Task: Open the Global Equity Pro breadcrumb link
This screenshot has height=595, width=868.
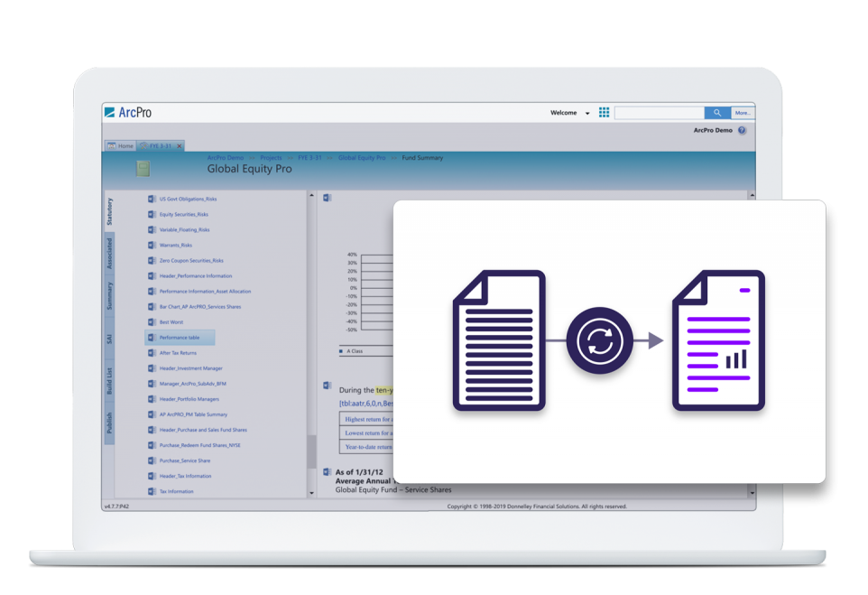Action: click(x=360, y=156)
